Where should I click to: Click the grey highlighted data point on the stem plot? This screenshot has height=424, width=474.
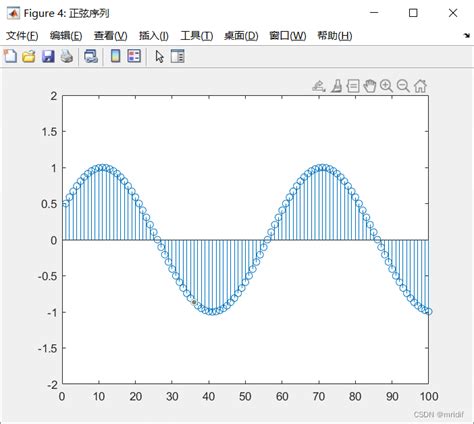click(x=194, y=302)
